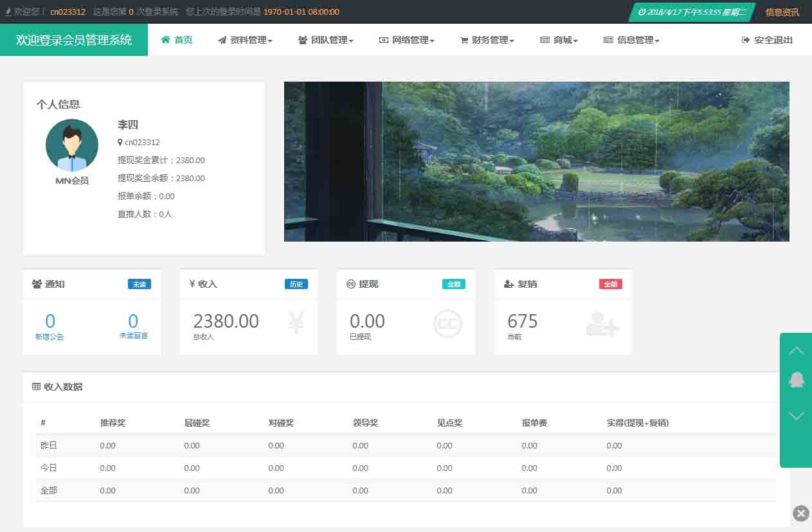
Task: Open the 商城 menu
Action: (x=559, y=40)
